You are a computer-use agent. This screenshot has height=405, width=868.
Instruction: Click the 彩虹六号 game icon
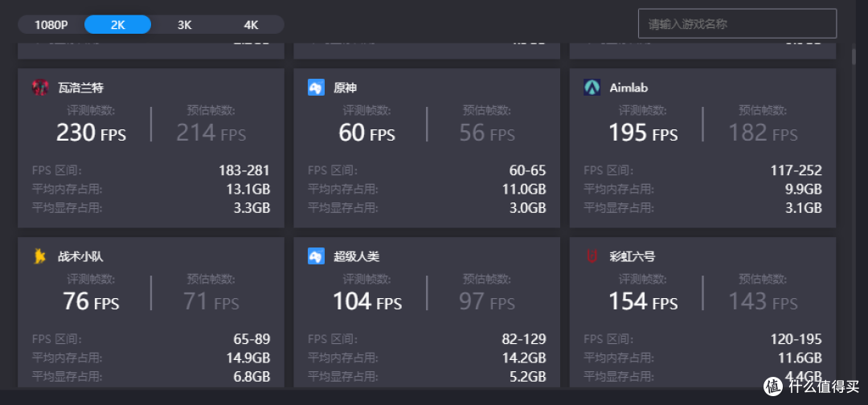click(x=592, y=256)
